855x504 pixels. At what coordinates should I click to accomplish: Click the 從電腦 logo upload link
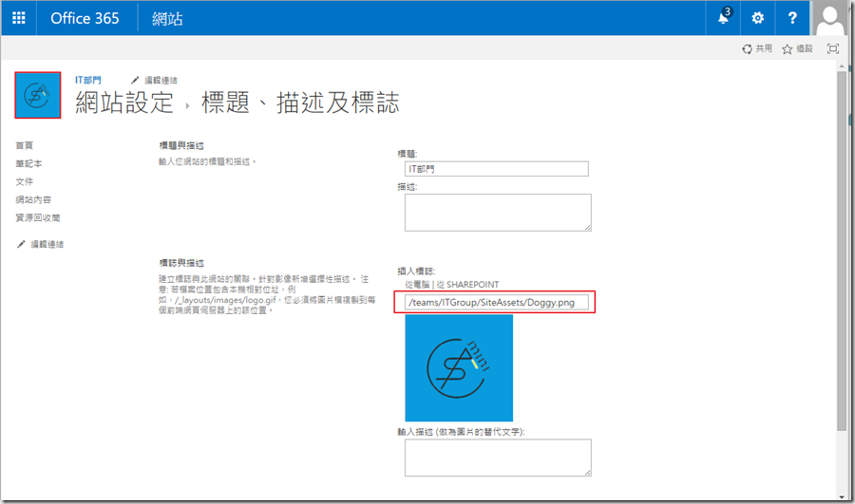417,284
